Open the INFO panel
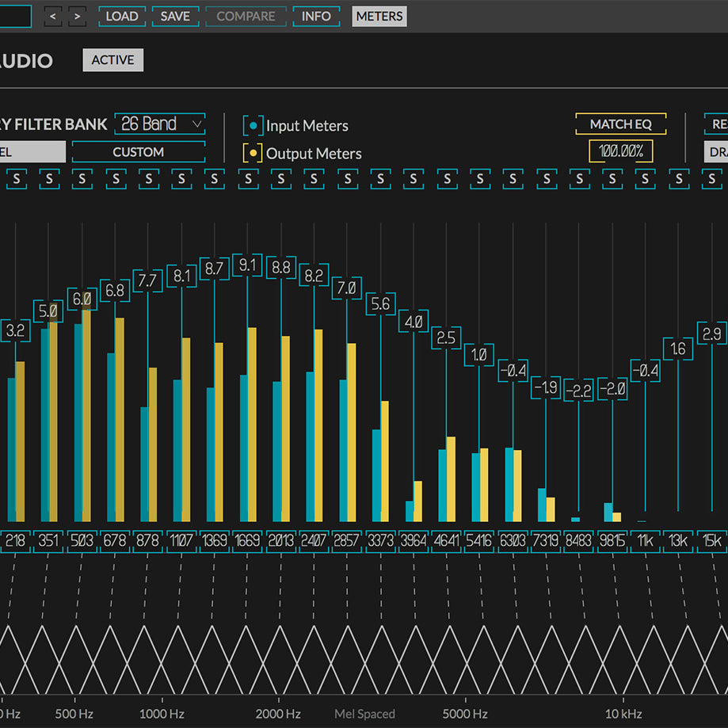This screenshot has height=728, width=728. (316, 16)
